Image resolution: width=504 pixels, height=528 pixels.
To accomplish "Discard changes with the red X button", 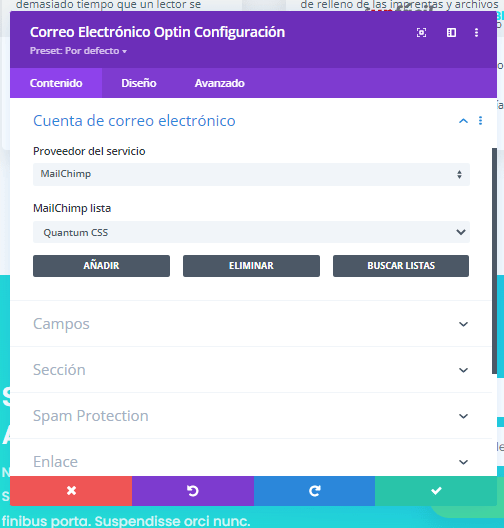I will point(71,491).
